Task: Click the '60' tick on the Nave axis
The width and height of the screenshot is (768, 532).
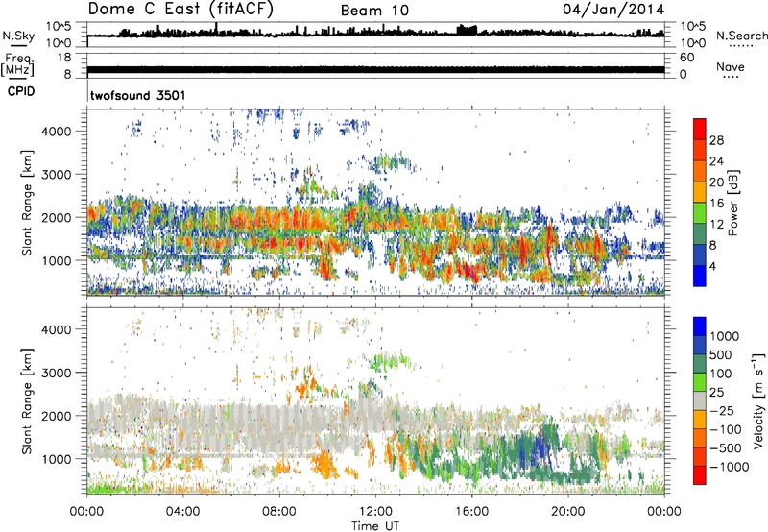Action: 686,58
